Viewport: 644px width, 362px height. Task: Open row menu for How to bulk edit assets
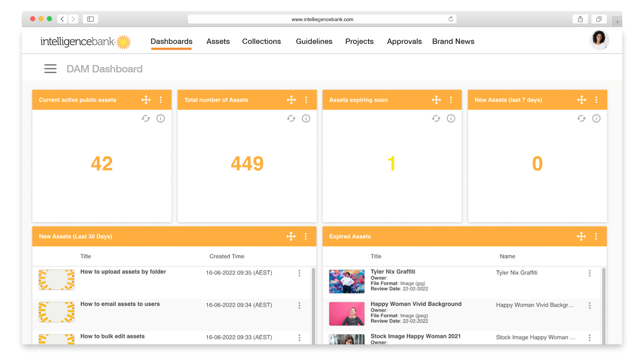pos(299,338)
